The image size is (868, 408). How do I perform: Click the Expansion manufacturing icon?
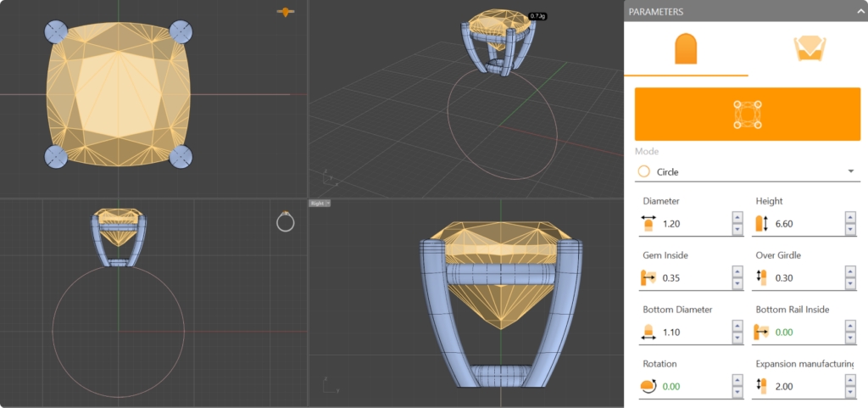pos(762,387)
